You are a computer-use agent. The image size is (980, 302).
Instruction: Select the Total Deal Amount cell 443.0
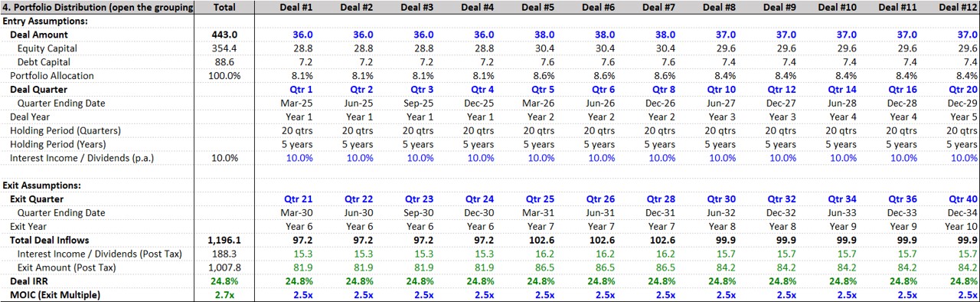click(224, 34)
